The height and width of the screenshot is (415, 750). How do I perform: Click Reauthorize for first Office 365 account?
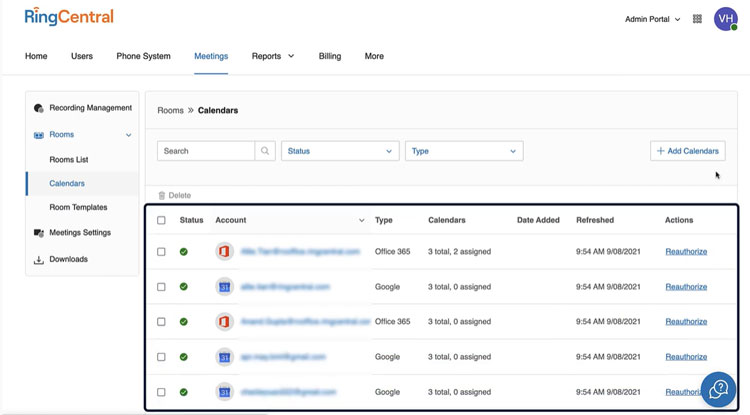tap(686, 252)
